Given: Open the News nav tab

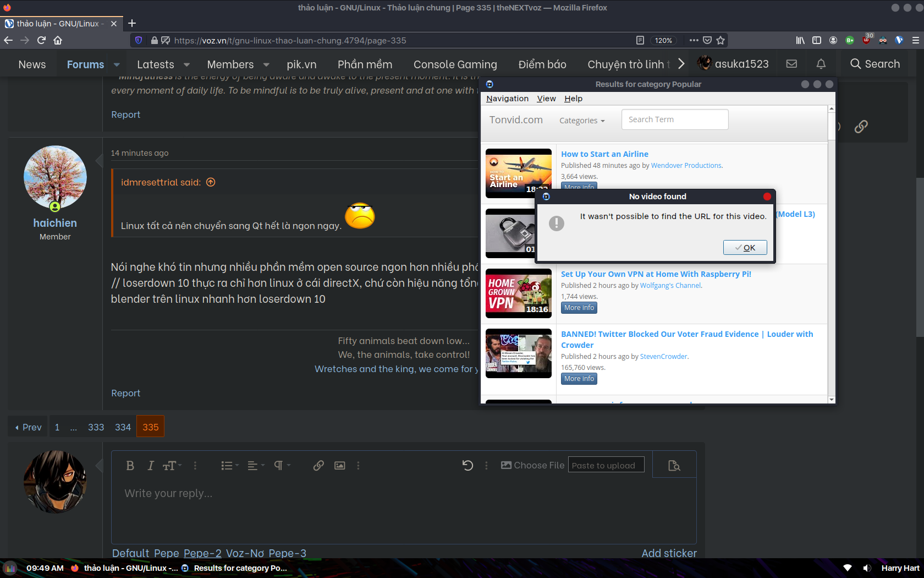Looking at the screenshot, I should click(32, 64).
